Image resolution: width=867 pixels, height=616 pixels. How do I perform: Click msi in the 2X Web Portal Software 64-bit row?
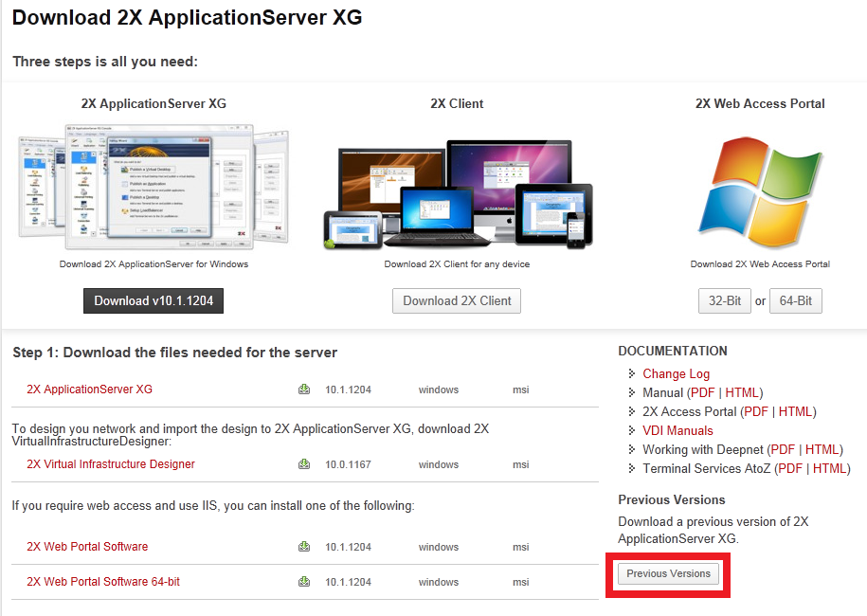tap(520, 582)
